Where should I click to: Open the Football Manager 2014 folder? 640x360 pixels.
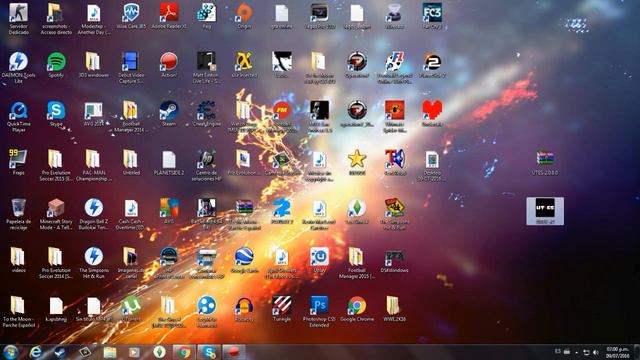[131, 116]
